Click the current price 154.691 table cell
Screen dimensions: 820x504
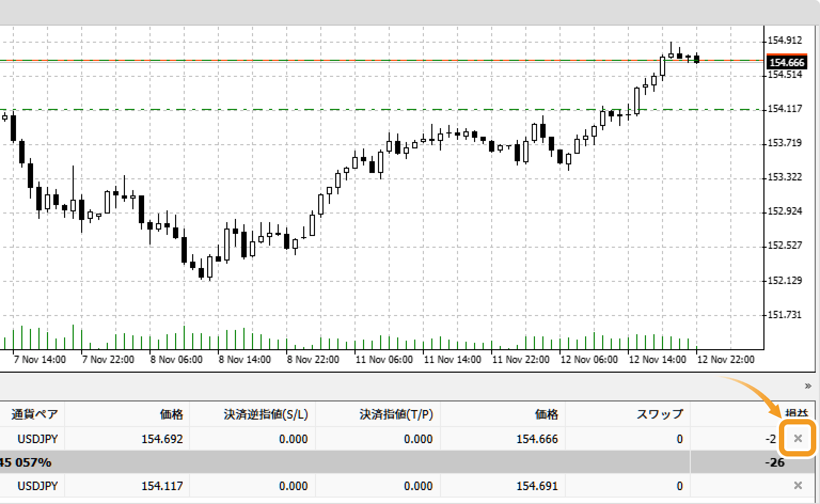click(x=537, y=486)
